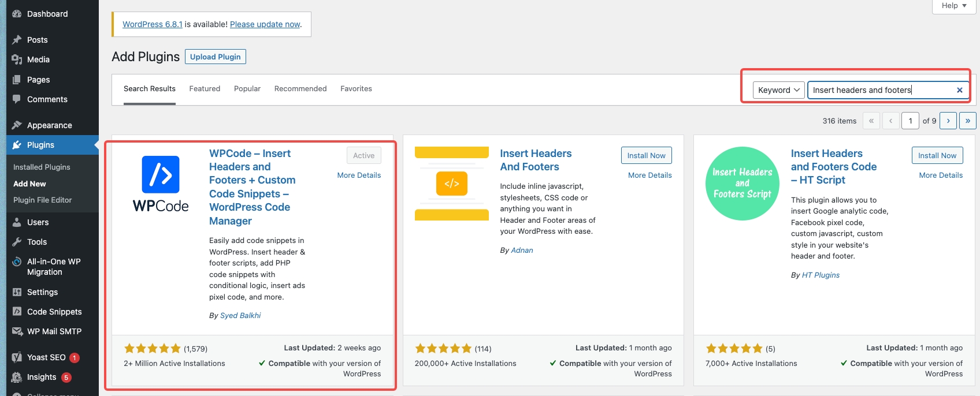
Task: Click the All-in-One WP Migration icon
Action: point(17,262)
